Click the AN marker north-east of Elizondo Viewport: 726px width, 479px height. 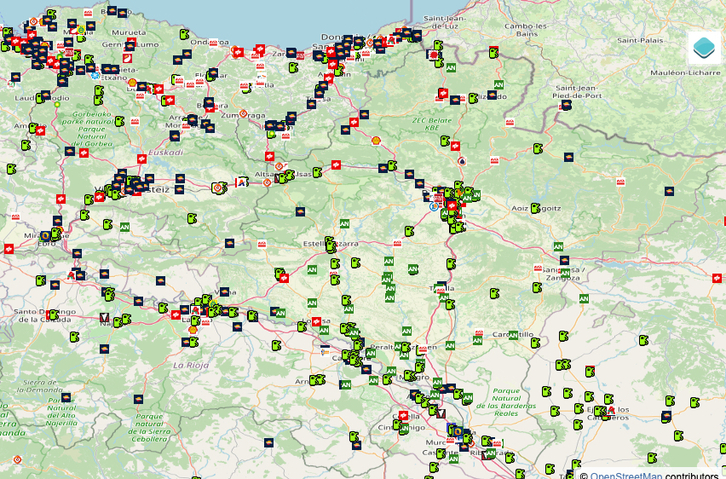coord(499,85)
